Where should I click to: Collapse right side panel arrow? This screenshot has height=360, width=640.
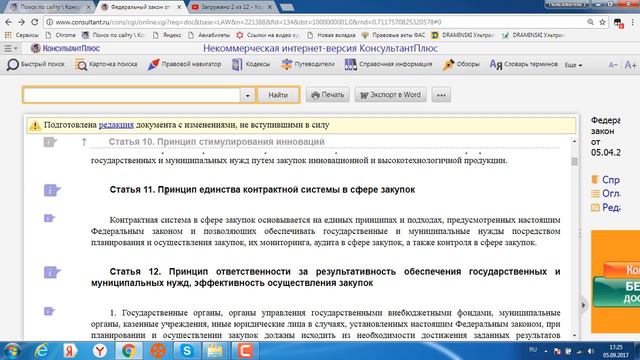pos(583,305)
